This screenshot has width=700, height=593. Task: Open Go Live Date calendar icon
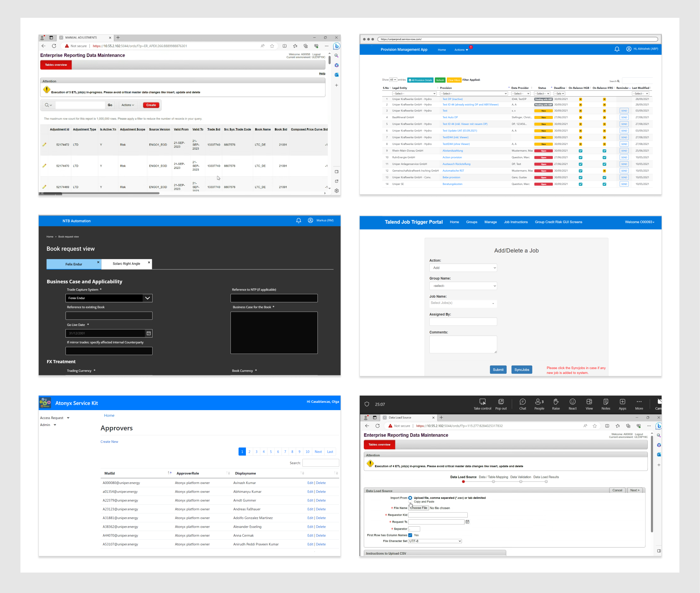pyautogui.click(x=148, y=333)
